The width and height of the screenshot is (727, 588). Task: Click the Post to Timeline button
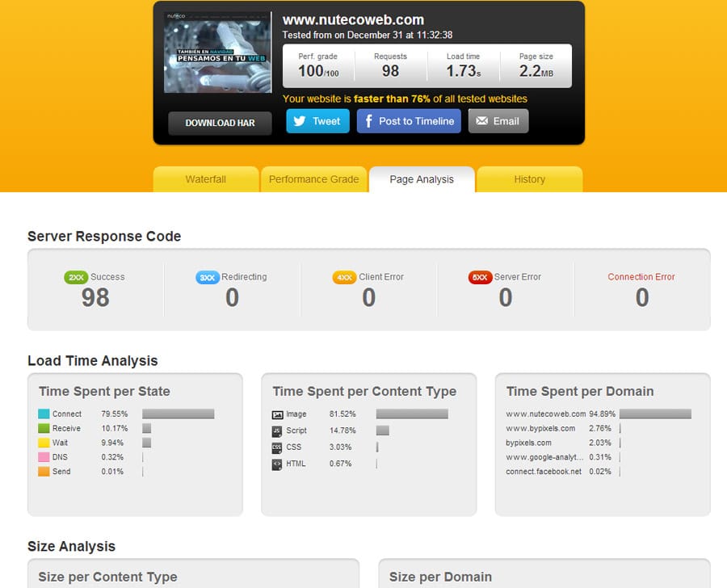click(x=409, y=121)
